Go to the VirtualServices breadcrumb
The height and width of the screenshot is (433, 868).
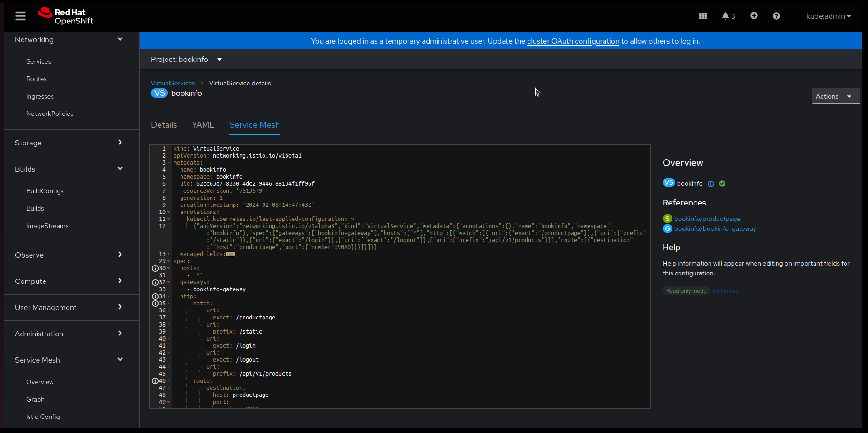click(173, 83)
